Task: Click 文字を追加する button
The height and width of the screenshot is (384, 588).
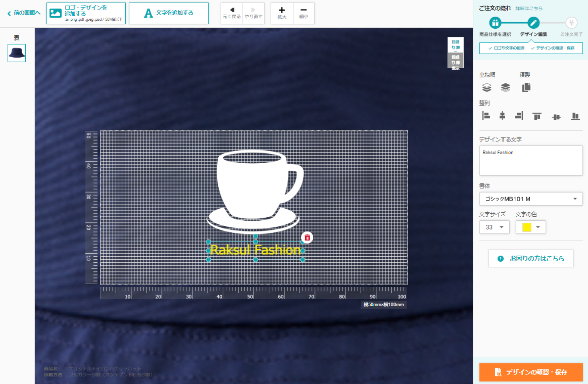Action: tap(168, 14)
